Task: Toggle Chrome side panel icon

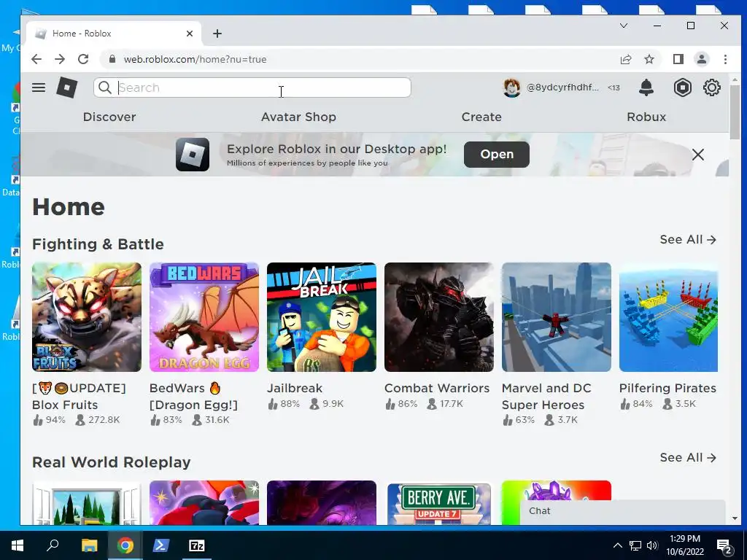Action: [x=678, y=59]
